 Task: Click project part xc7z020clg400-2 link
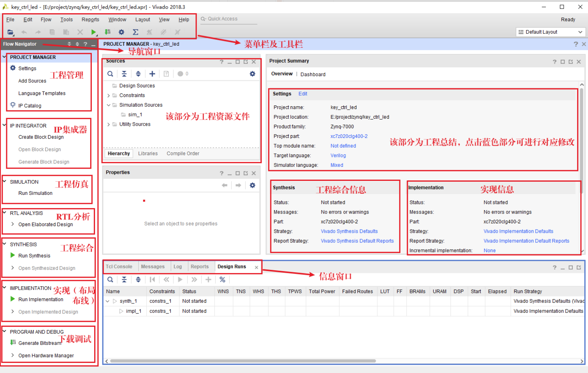(349, 136)
